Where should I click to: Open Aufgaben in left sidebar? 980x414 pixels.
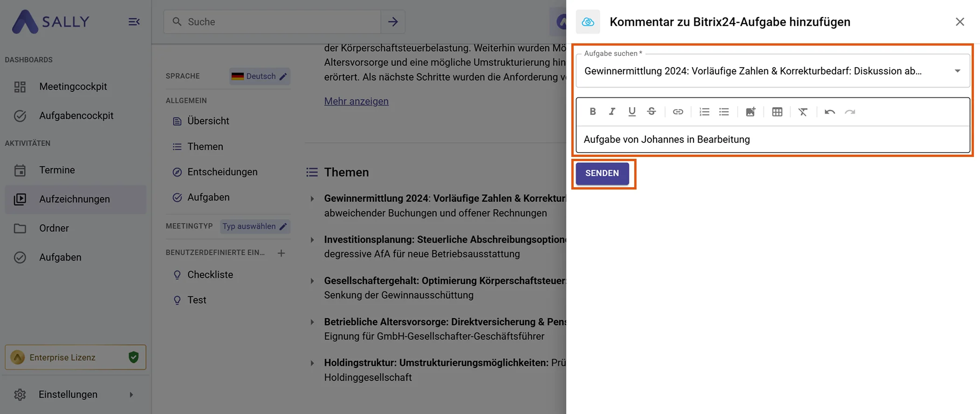coord(75,257)
